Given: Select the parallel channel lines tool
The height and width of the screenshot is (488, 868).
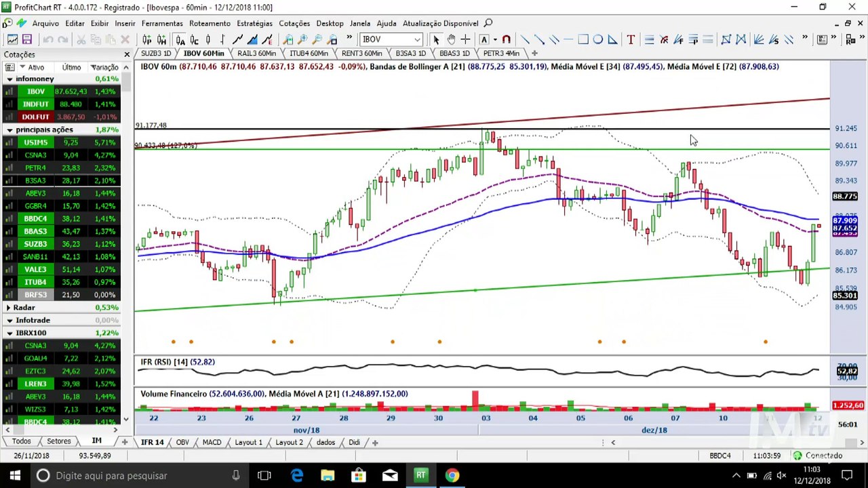Looking at the screenshot, I should pos(553,39).
